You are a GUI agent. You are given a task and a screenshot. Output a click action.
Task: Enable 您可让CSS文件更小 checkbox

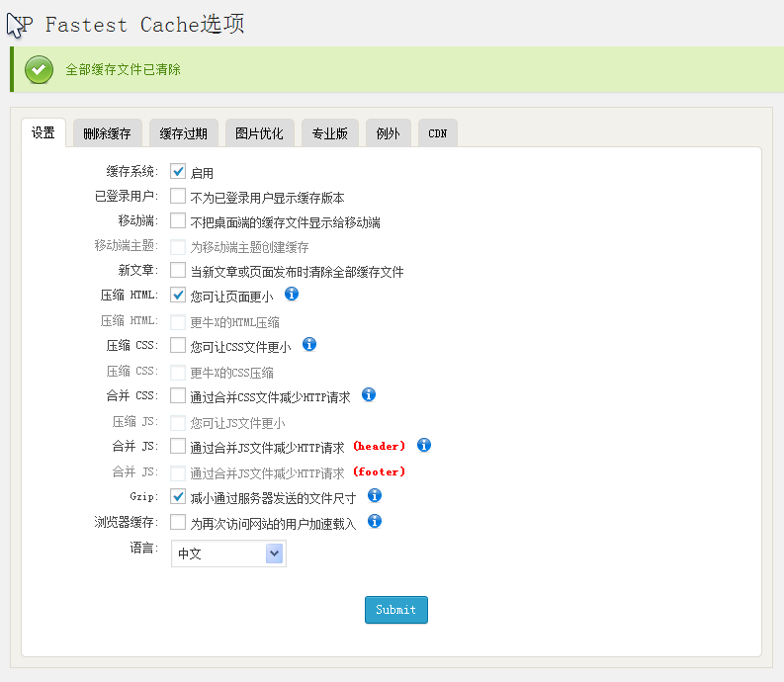click(178, 345)
